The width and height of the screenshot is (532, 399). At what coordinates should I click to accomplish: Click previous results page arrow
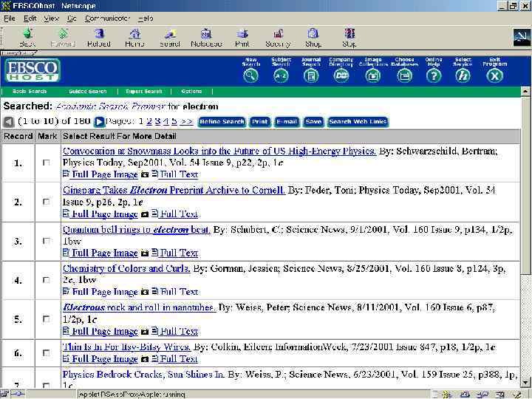coord(8,121)
